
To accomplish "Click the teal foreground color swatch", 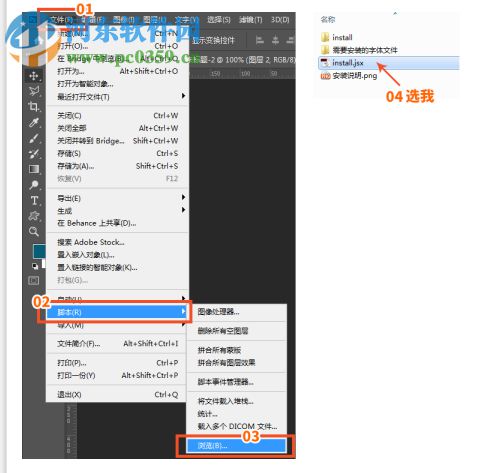I will pyautogui.click(x=39, y=251).
